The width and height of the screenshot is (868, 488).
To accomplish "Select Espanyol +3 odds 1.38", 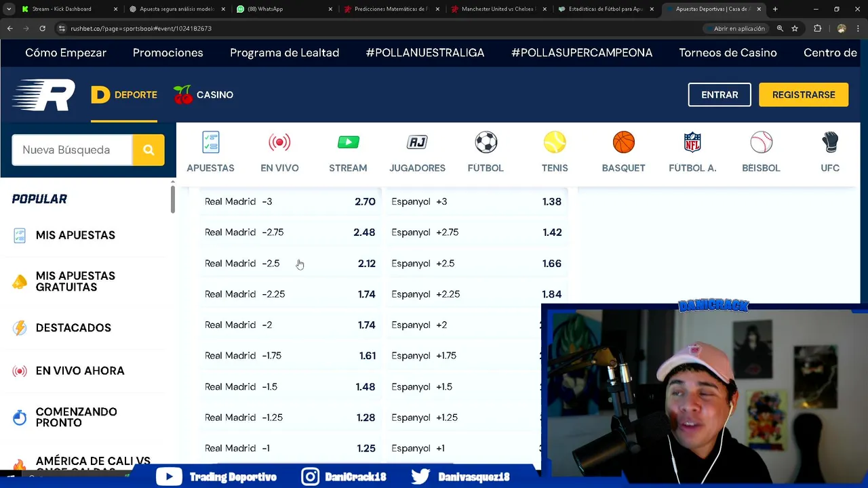I will pos(477,201).
